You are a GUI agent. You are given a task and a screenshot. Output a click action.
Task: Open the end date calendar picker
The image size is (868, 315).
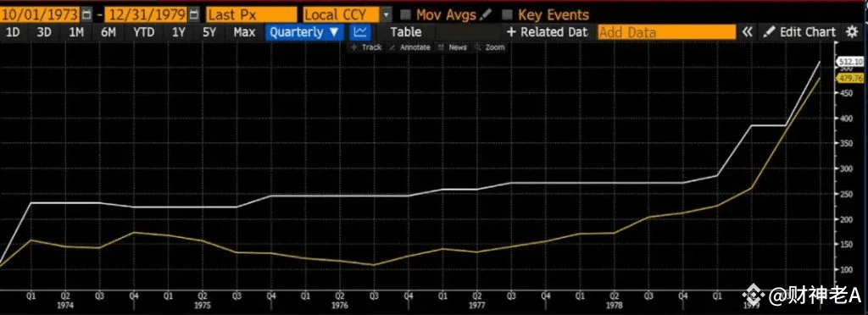[194, 14]
